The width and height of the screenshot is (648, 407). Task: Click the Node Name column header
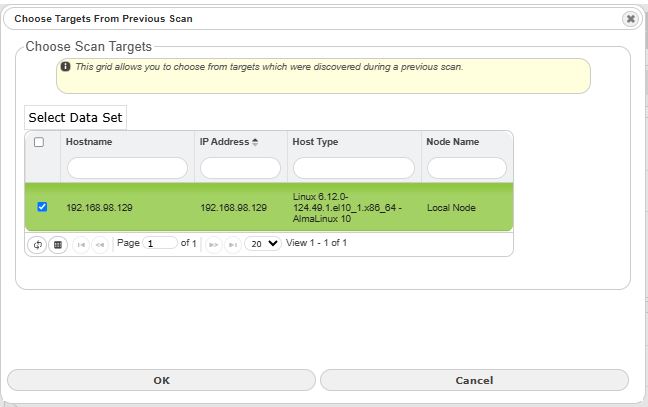coord(453,142)
